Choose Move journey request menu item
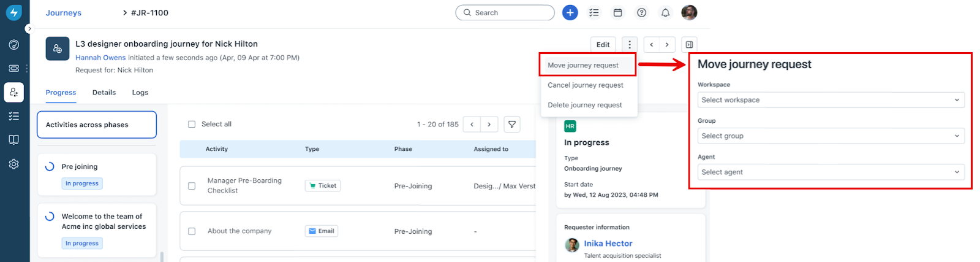Image resolution: width=980 pixels, height=262 pixels. coord(587,65)
